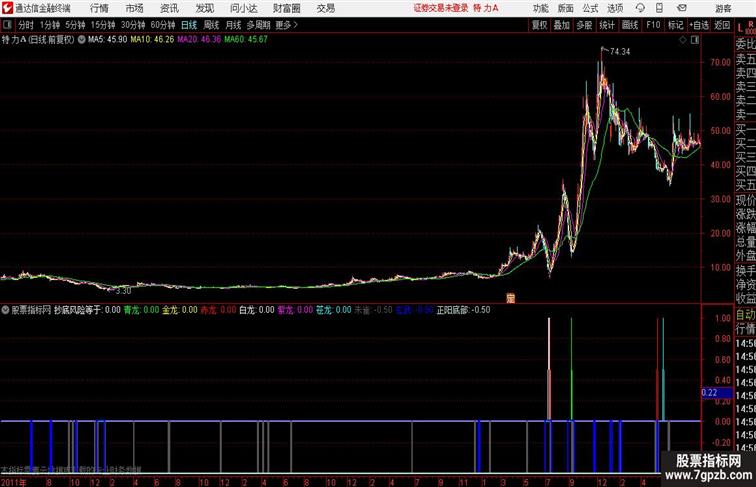756x487 pixels.
Task: Click the 通达信 app logo icon
Action: (7, 8)
